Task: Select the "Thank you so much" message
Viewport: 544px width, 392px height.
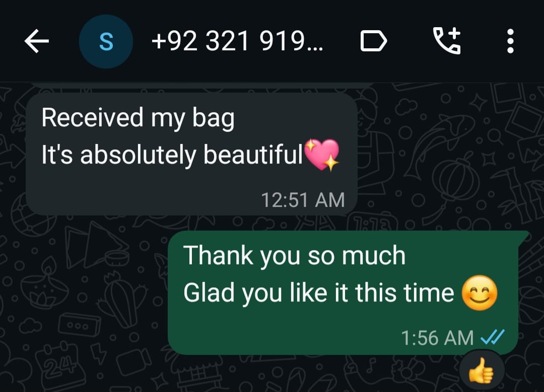Action: 348,292
